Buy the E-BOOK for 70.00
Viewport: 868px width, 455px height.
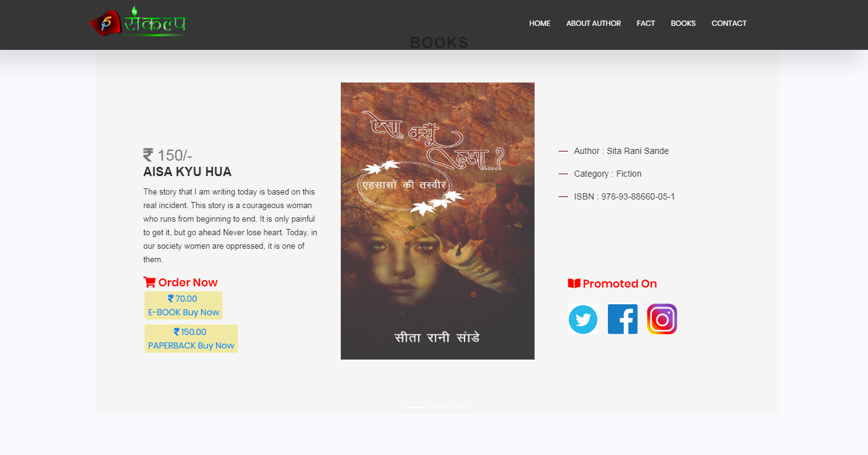183,305
